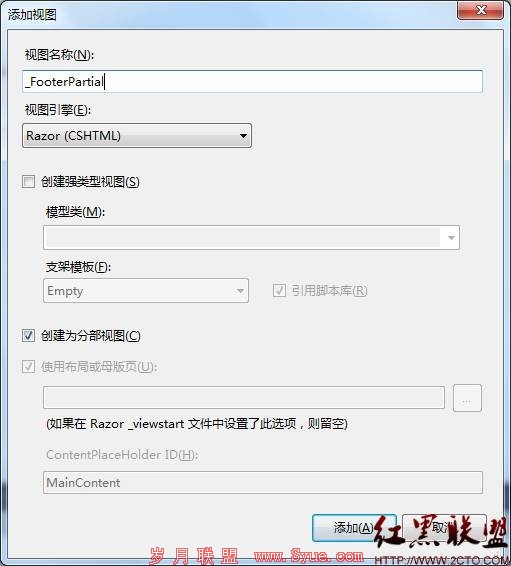The image size is (511, 566).
Task: Click the 视图名称(N) label
Action: [x=59, y=55]
